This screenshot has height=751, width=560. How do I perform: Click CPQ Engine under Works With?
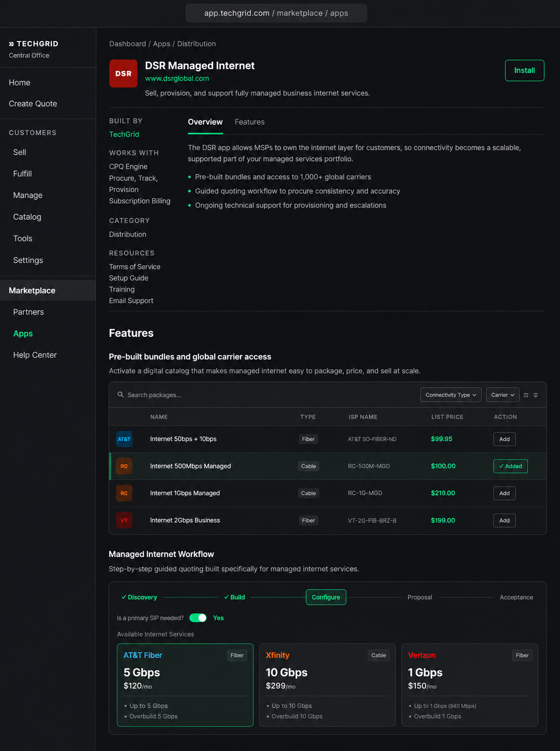click(x=128, y=167)
